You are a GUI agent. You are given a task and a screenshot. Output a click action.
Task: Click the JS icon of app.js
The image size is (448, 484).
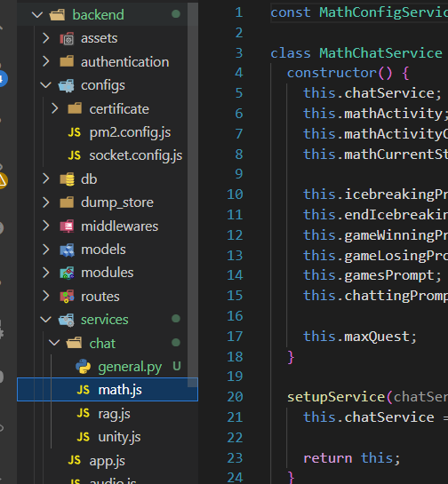pos(75,460)
